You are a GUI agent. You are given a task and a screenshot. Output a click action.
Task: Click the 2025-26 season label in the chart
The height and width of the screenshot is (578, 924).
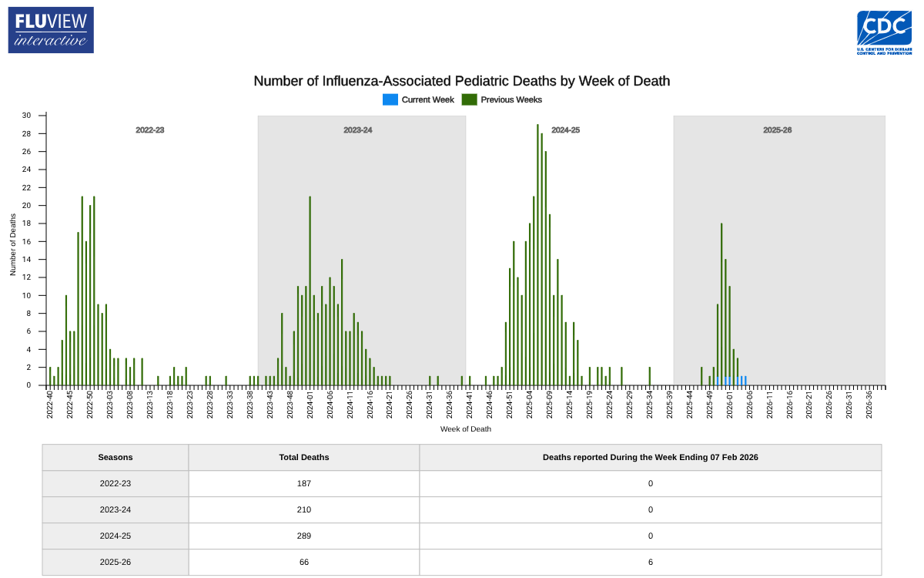coord(777,130)
